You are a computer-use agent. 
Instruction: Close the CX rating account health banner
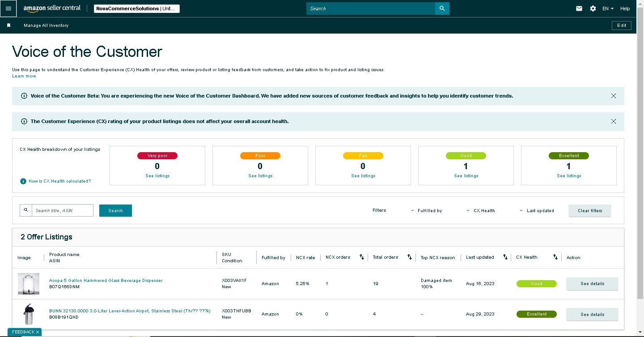[x=614, y=121]
